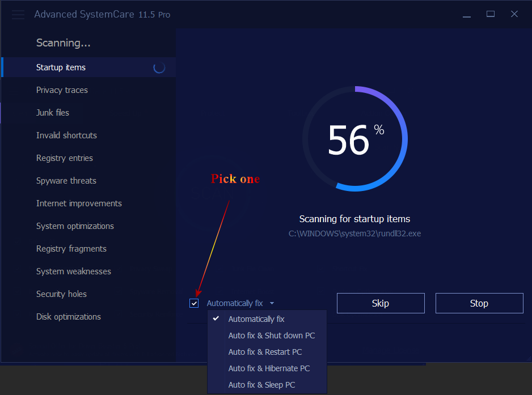Choose Auto fix & Shut down PC
Viewport: 532px width, 395px height.
[x=267, y=335]
